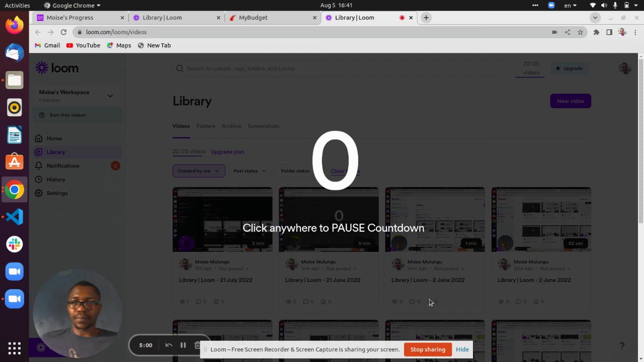Click Earn free videos
Viewport: 644px width, 362px height.
tap(77, 115)
